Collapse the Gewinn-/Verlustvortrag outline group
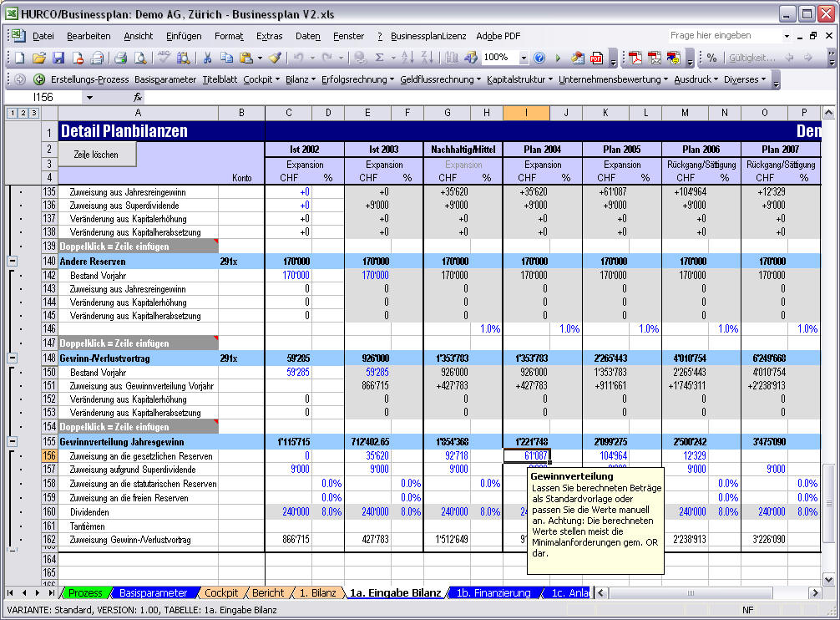The image size is (840, 620). pos(12,358)
